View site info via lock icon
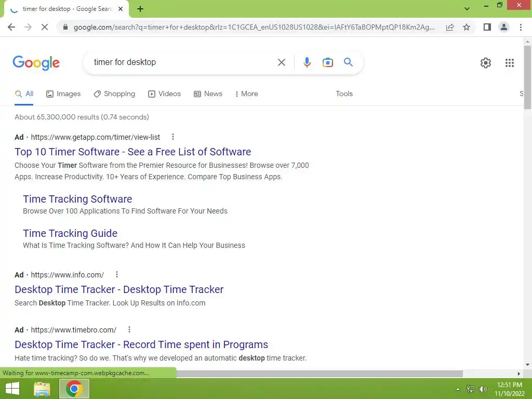 pyautogui.click(x=65, y=27)
